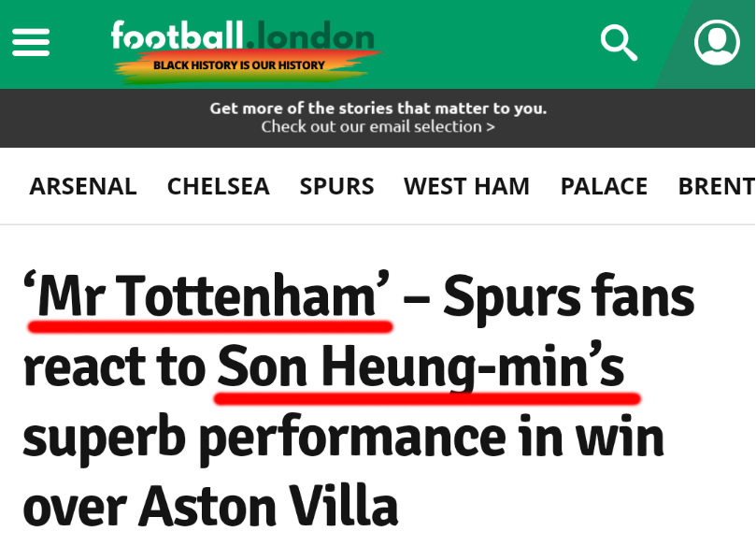The height and width of the screenshot is (546, 756).
Task: Open search with the magnifier icon
Action: [x=618, y=42]
